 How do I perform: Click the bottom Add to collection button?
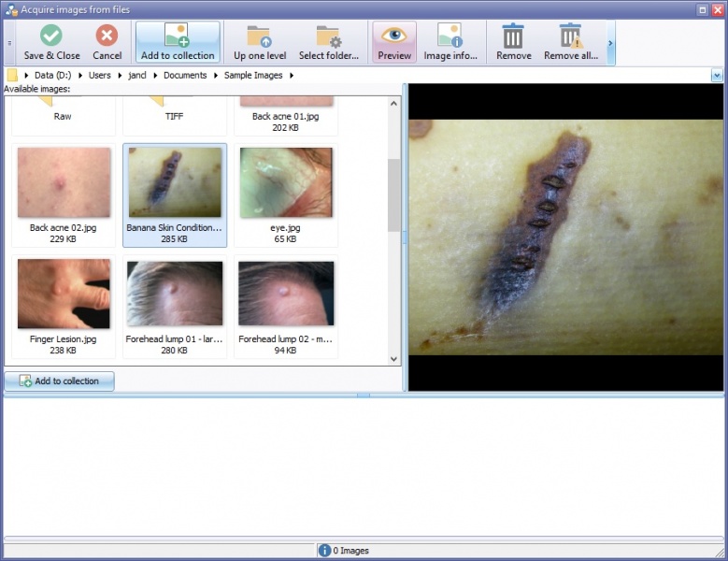[x=60, y=381]
